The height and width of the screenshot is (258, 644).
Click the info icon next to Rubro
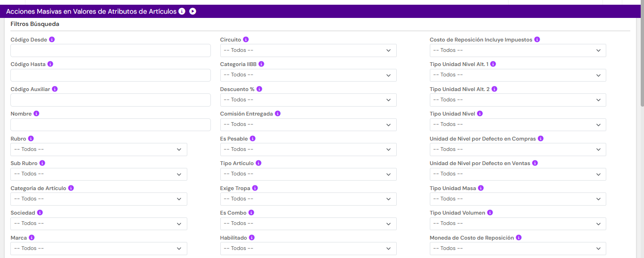tap(31, 139)
